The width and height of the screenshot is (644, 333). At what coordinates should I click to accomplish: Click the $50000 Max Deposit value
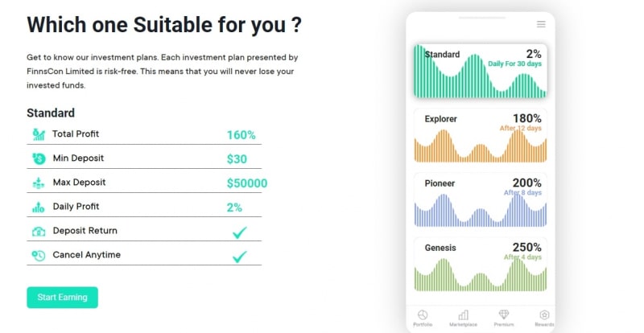(247, 183)
